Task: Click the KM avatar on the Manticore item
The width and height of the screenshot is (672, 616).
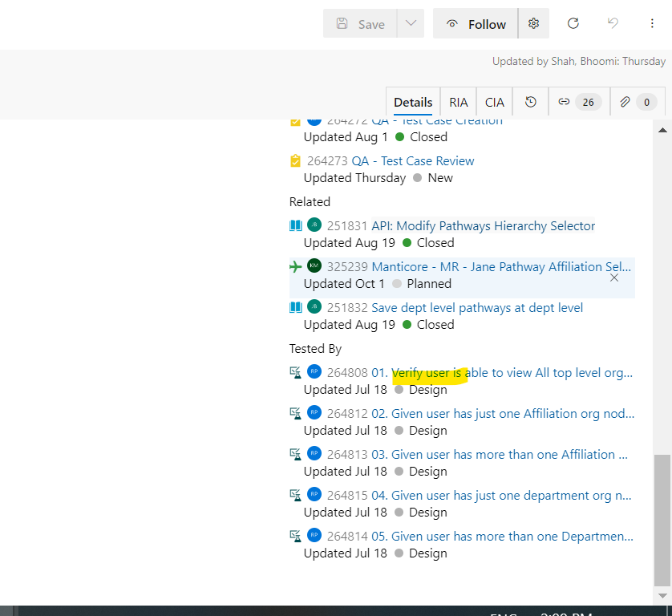Action: [314, 265]
